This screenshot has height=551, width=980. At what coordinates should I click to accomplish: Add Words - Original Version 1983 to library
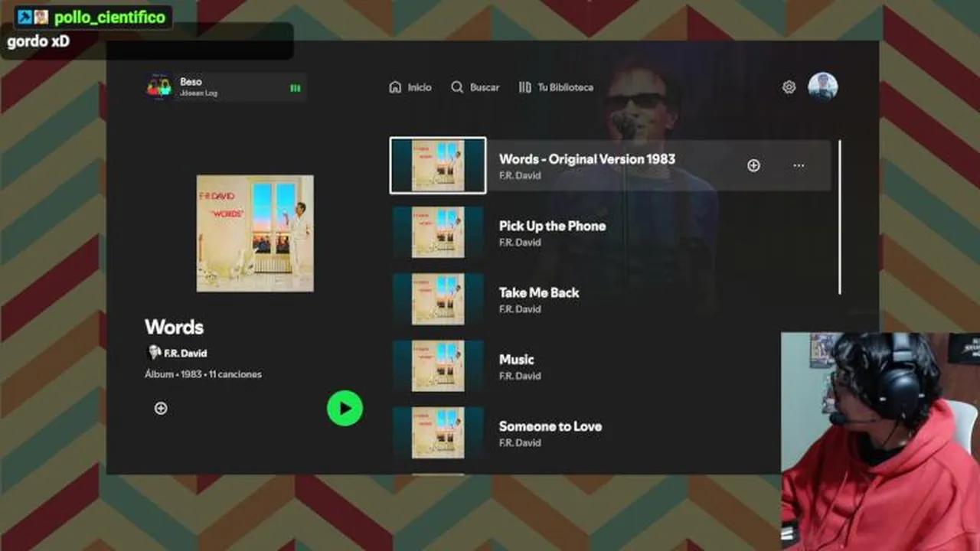[x=753, y=165]
